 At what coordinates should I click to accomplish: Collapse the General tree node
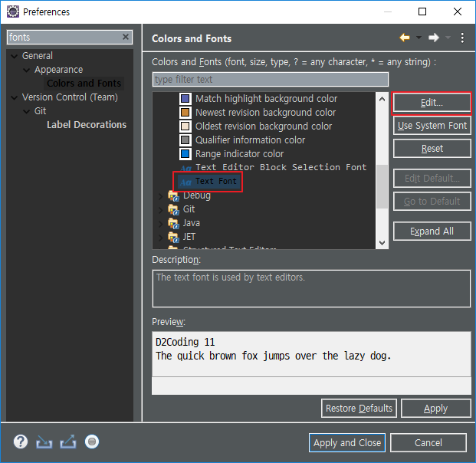pyautogui.click(x=15, y=56)
